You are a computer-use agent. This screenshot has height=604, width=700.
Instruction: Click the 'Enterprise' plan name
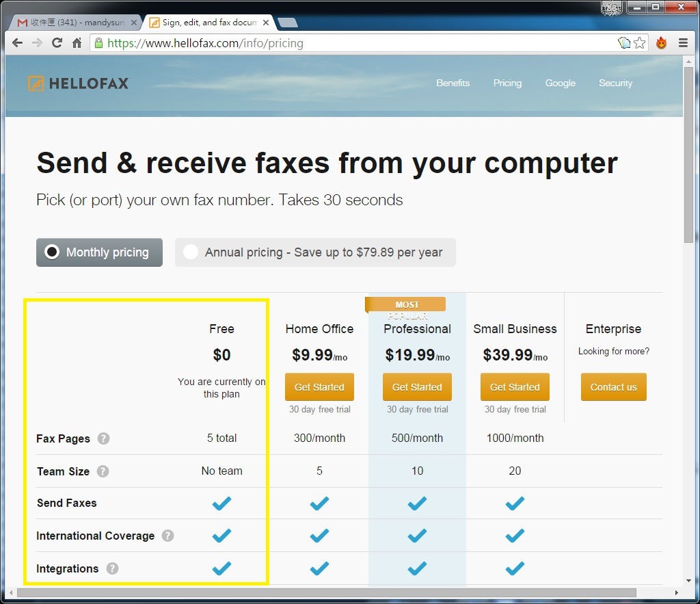click(x=613, y=329)
